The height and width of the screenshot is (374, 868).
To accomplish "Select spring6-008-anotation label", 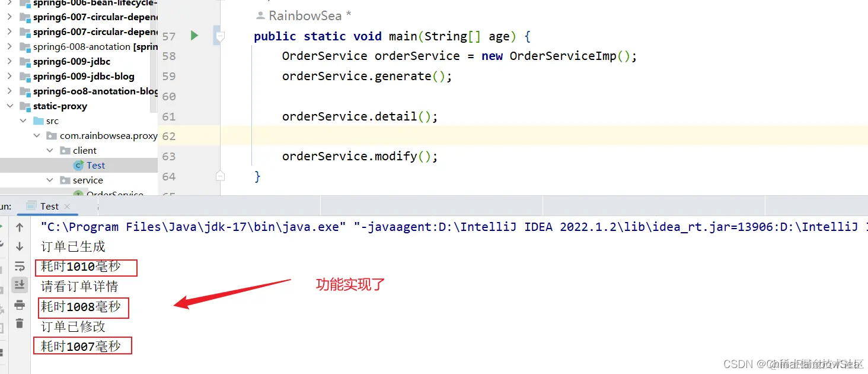I will [x=82, y=47].
